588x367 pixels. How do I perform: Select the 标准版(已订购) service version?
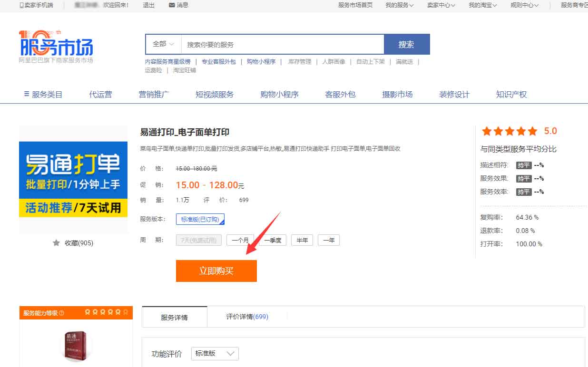[x=200, y=219]
